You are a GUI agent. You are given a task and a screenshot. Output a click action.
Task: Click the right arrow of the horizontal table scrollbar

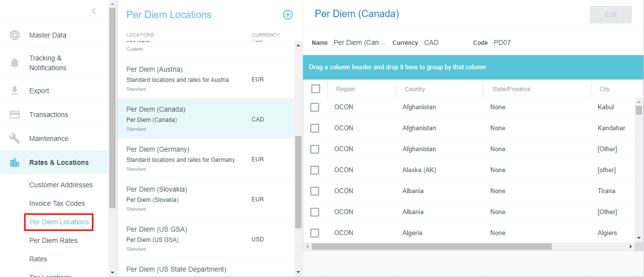click(630, 247)
